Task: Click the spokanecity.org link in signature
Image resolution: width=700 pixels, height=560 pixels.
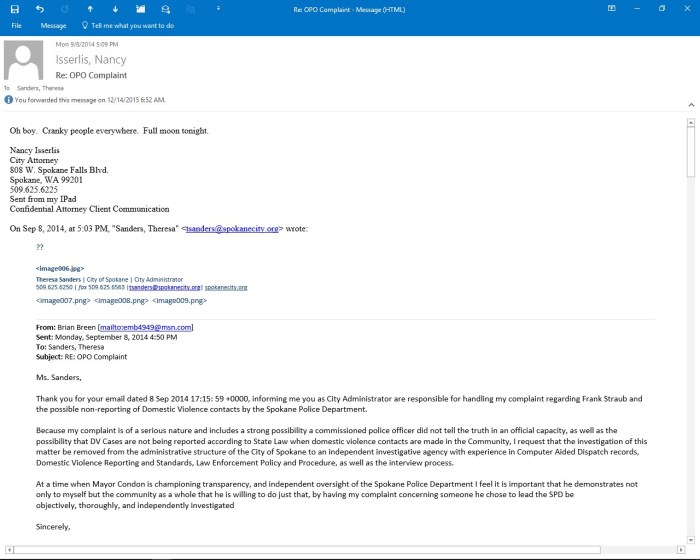Action: pos(227,287)
